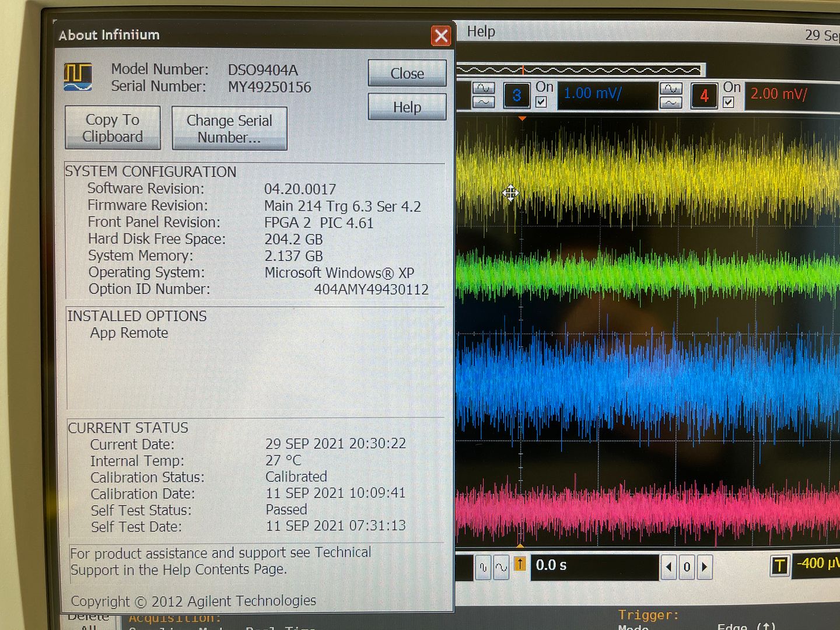Click the compressed waveform horizontal scale icon
840x630 pixels.
483,567
